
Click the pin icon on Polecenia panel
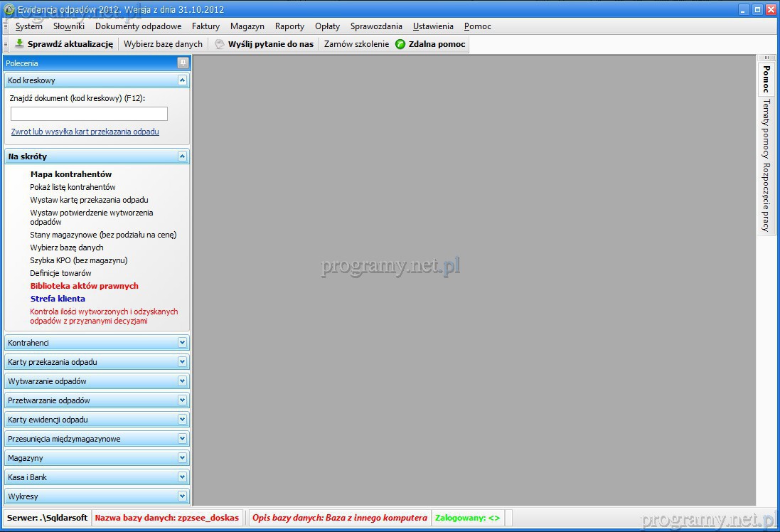pyautogui.click(x=183, y=63)
